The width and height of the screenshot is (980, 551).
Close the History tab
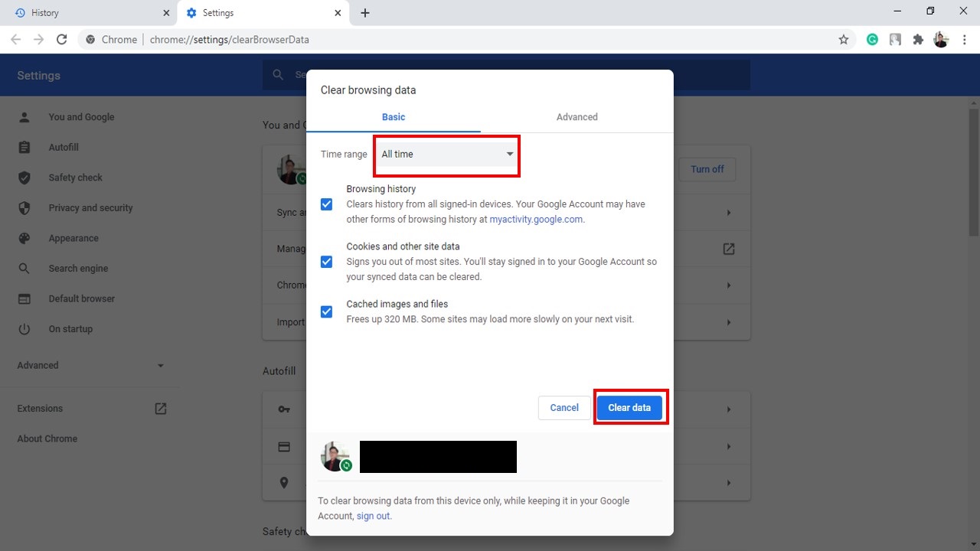pyautogui.click(x=167, y=13)
